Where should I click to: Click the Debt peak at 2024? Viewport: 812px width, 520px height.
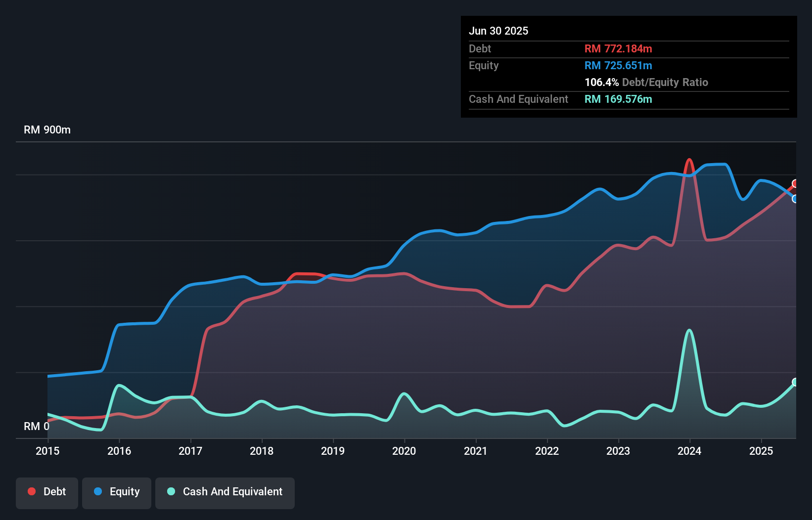pyautogui.click(x=689, y=160)
